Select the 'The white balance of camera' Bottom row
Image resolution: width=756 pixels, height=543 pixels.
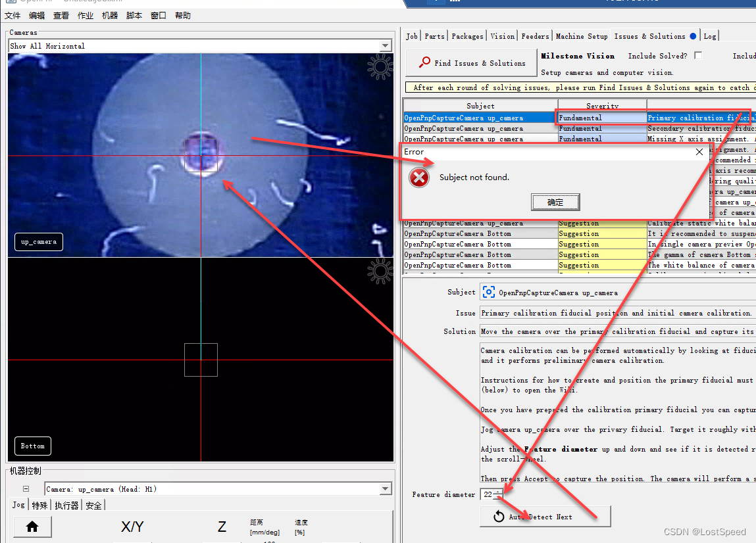tap(580, 266)
